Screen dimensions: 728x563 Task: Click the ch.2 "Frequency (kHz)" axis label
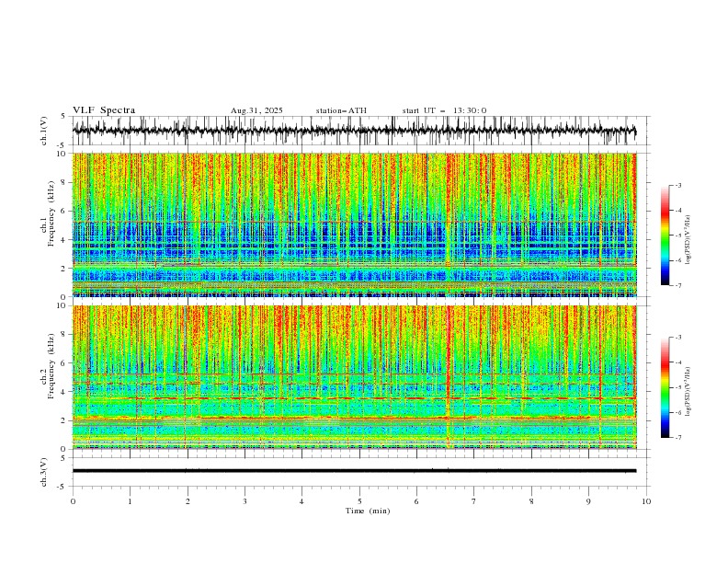tap(51, 366)
